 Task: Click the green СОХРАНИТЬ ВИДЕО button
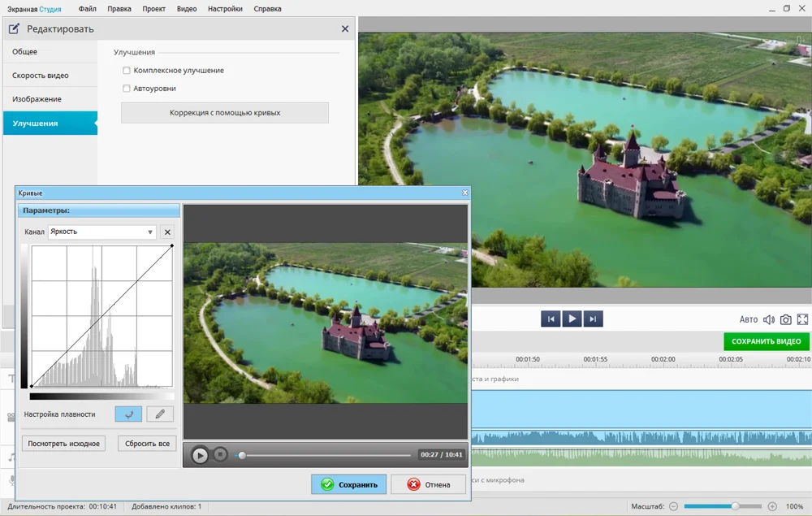coord(766,341)
